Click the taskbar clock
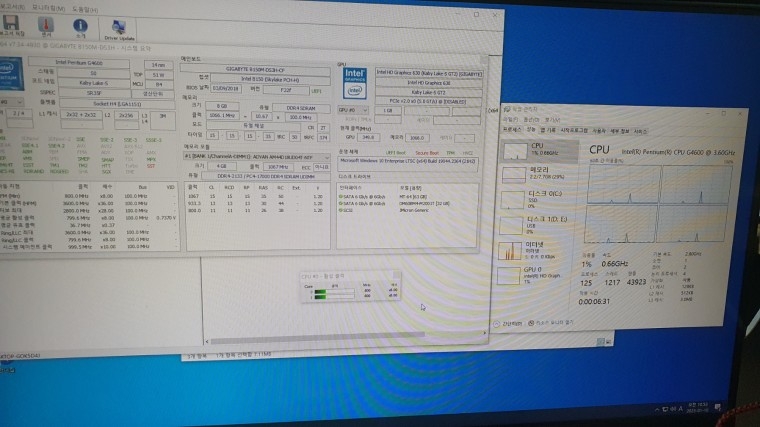 [x=698, y=407]
